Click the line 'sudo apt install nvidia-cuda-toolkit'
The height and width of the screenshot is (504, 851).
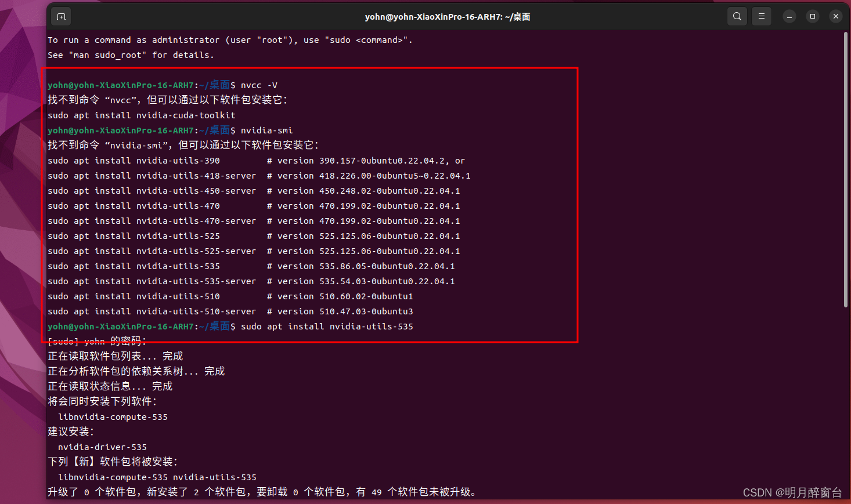(x=142, y=115)
